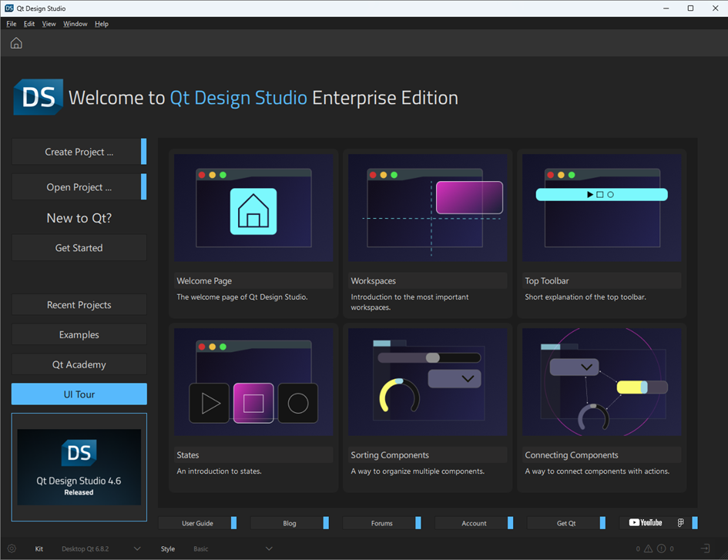Expand the Style dropdown showing Basic
Viewport: 728px width, 560px height.
tap(233, 548)
